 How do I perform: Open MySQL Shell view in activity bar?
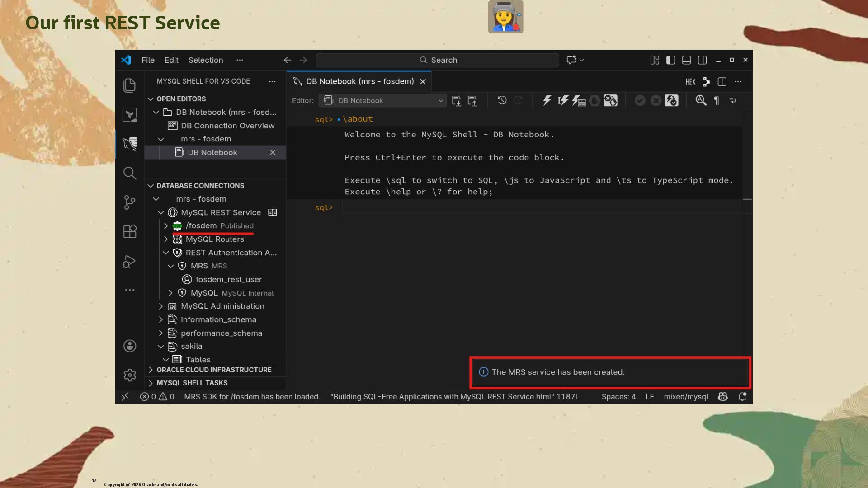130,144
